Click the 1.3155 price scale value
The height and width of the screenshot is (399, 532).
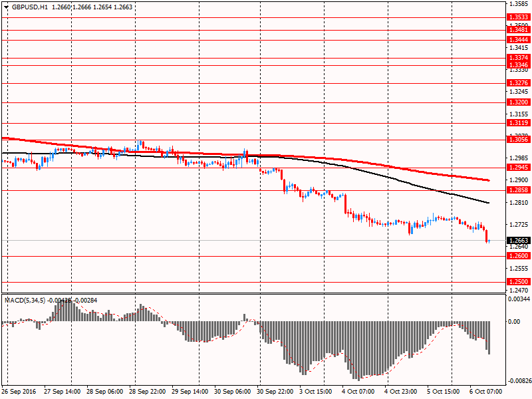click(519, 114)
